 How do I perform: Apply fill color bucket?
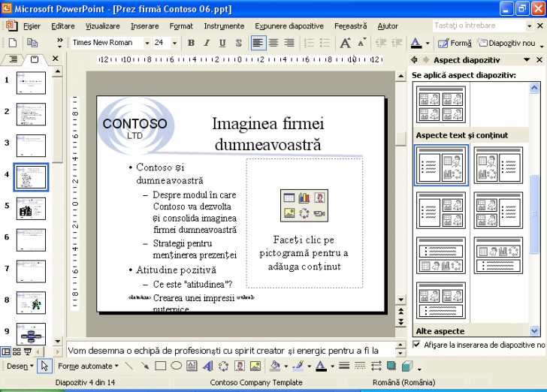pyautogui.click(x=275, y=366)
